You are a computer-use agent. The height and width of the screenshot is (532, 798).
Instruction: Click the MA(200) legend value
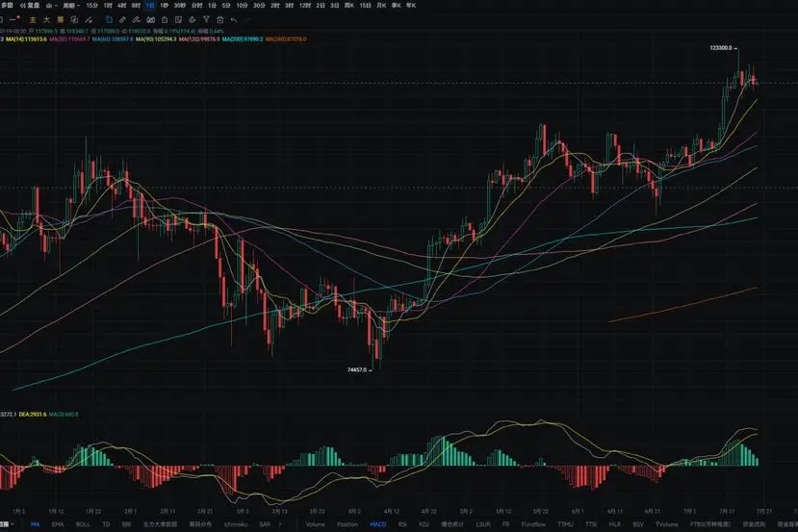click(x=243, y=39)
